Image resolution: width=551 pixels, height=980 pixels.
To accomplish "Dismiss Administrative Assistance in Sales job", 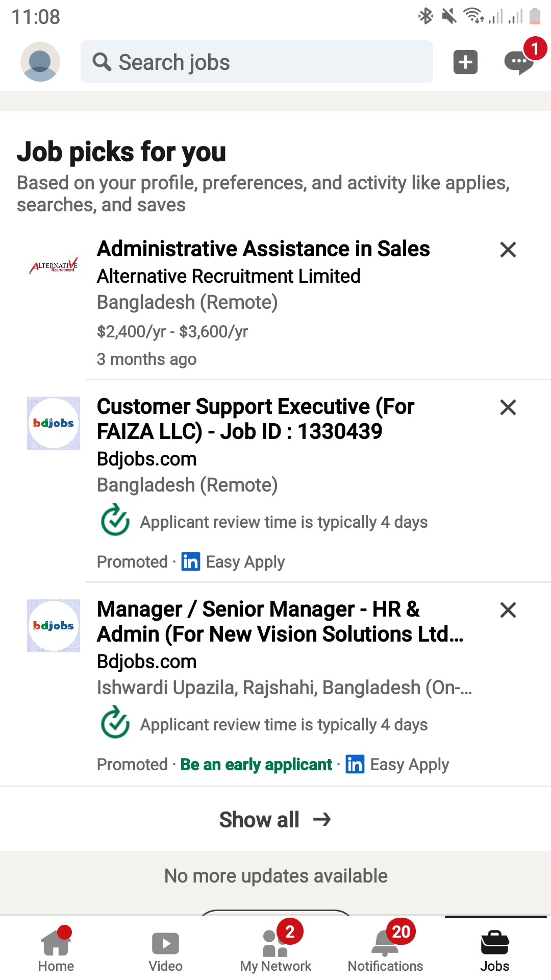I will point(508,250).
